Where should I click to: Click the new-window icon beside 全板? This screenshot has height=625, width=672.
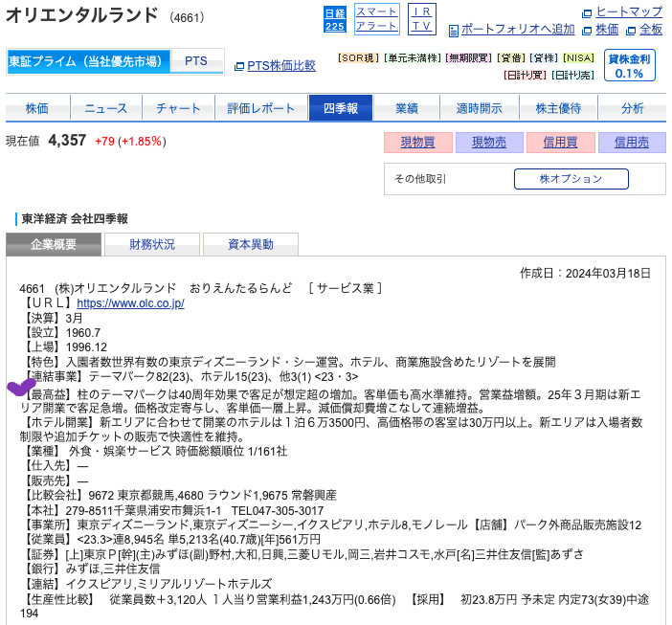point(631,31)
